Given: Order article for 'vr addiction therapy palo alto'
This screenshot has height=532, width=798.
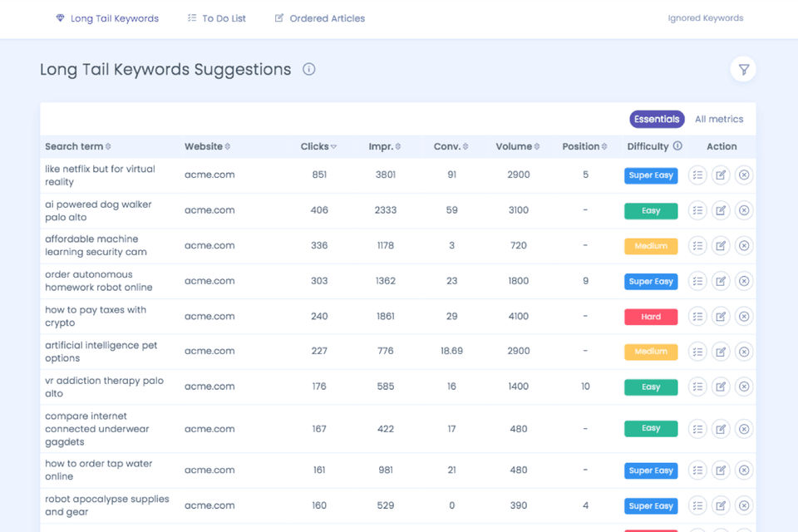Looking at the screenshot, I should [x=721, y=387].
